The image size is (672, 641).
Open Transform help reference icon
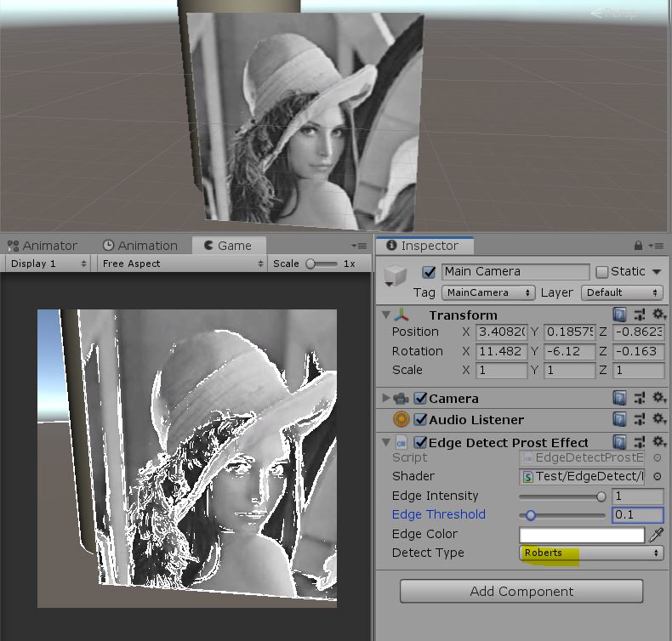coord(619,315)
